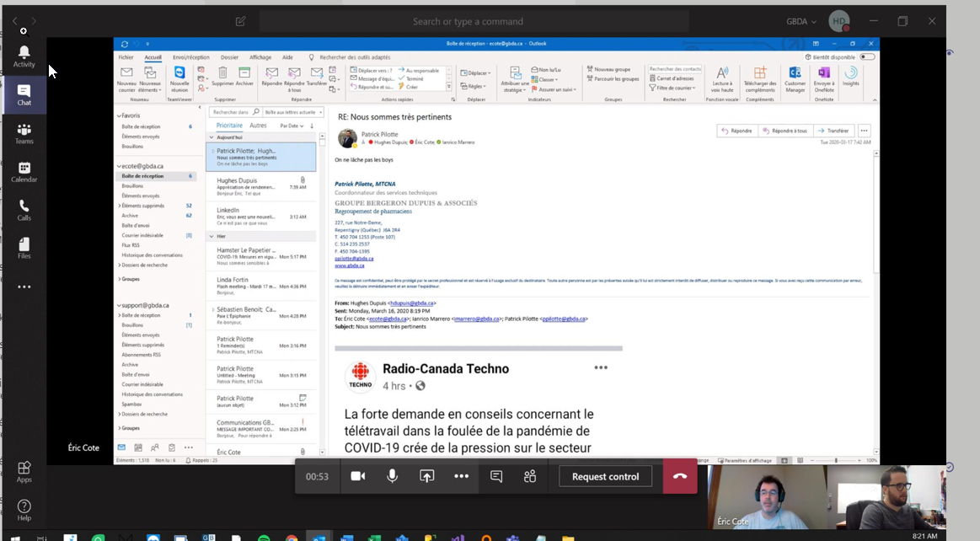Open the Activity feed in Teams sidebar
This screenshot has width=980, height=541.
point(24,56)
